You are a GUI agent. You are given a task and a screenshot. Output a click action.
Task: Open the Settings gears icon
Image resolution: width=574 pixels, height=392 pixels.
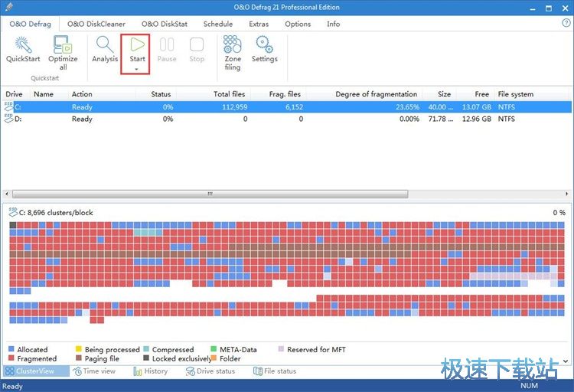[x=264, y=44]
